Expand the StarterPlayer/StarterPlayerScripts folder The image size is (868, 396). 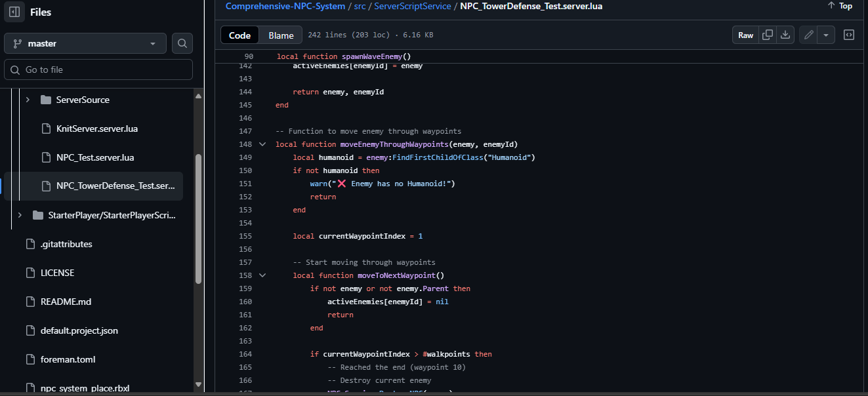[20, 215]
